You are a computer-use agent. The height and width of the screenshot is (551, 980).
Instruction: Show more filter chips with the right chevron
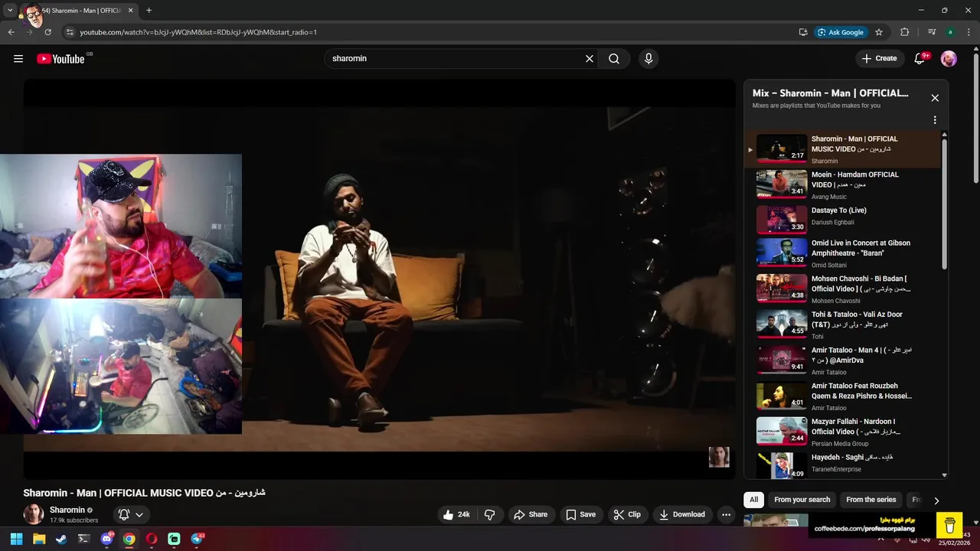[x=936, y=500]
